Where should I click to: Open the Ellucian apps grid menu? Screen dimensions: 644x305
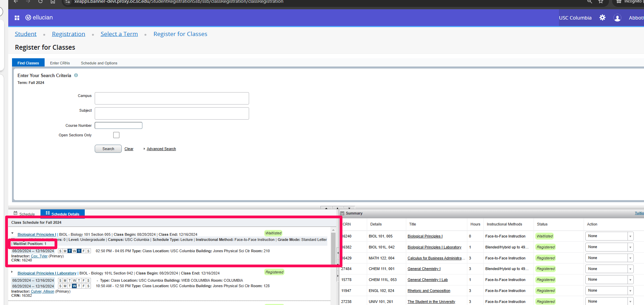point(17,18)
